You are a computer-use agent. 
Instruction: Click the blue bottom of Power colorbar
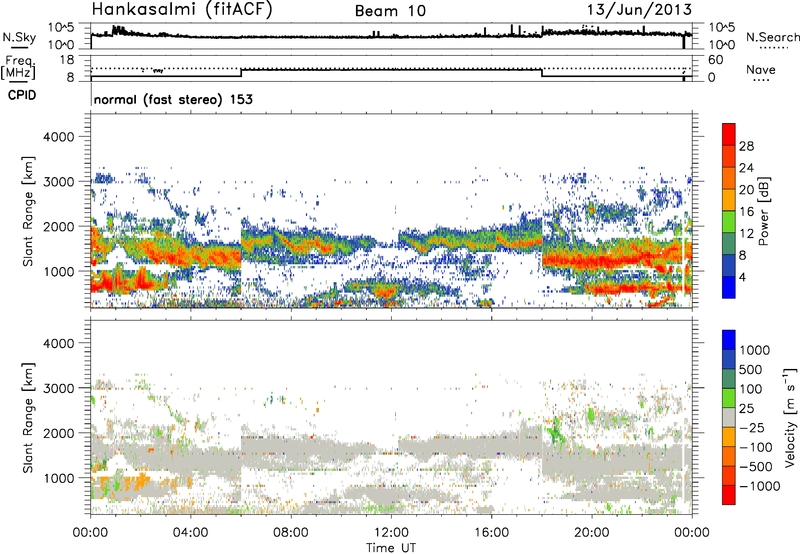tap(729, 287)
